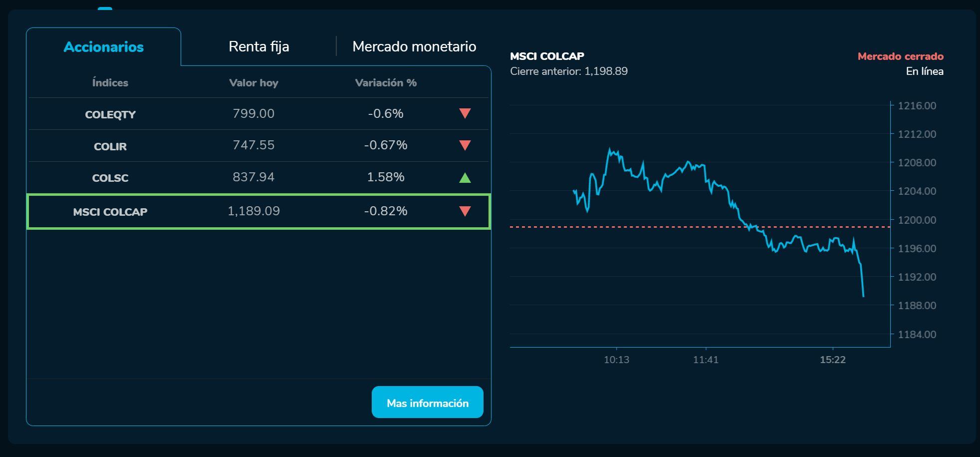Select the COLEQTY index row
The image size is (980, 457).
coord(200,114)
